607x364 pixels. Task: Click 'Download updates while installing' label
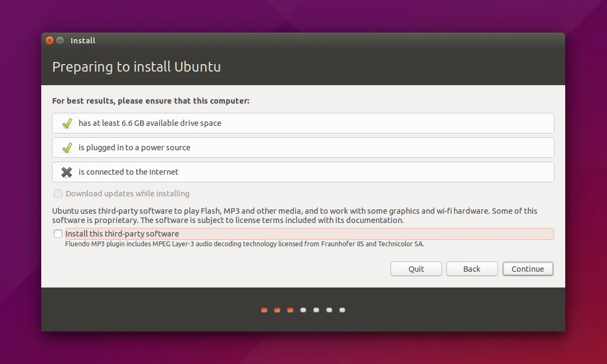coord(127,193)
